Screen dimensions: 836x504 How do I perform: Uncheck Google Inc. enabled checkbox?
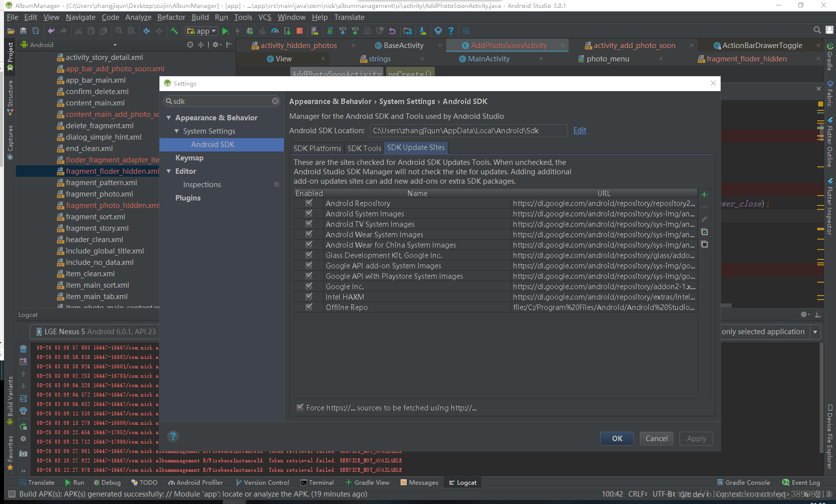click(309, 286)
